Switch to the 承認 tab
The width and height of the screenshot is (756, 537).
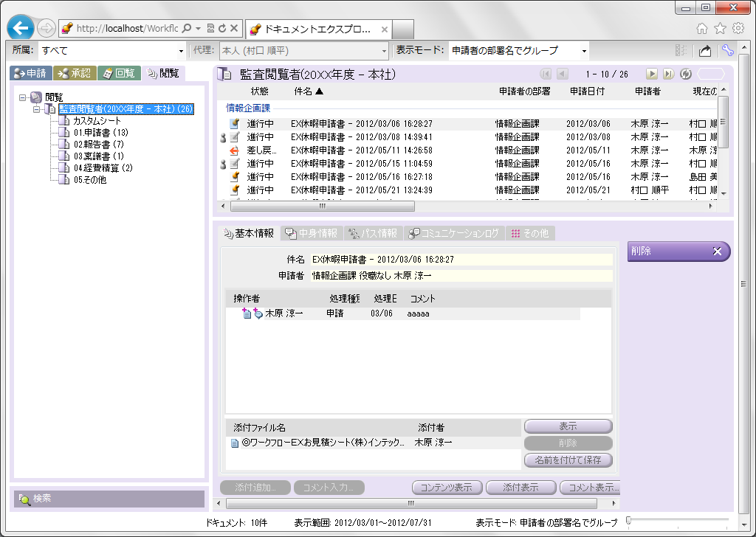[x=75, y=73]
